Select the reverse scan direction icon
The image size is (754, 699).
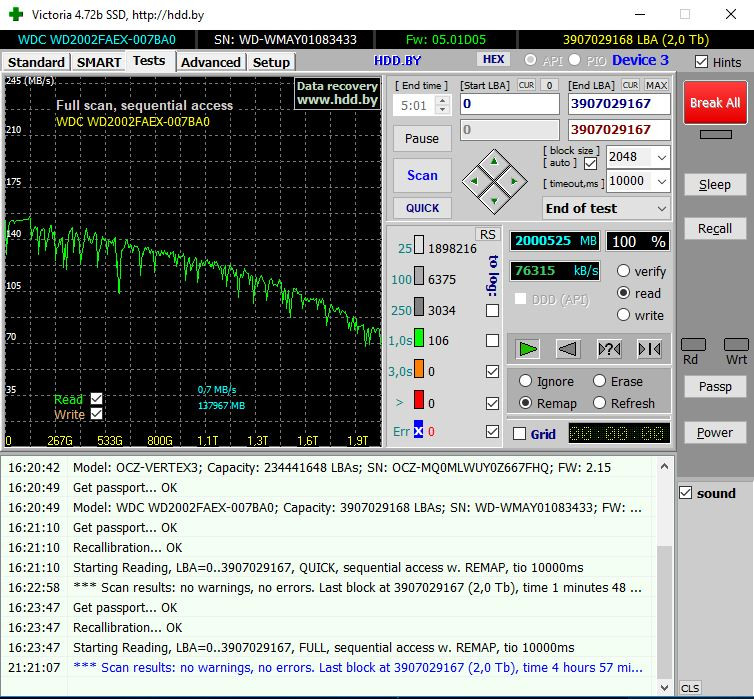[x=568, y=349]
